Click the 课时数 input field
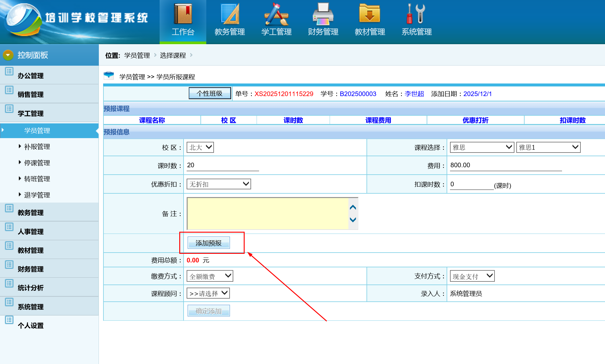The width and height of the screenshot is (605, 364). click(223, 165)
